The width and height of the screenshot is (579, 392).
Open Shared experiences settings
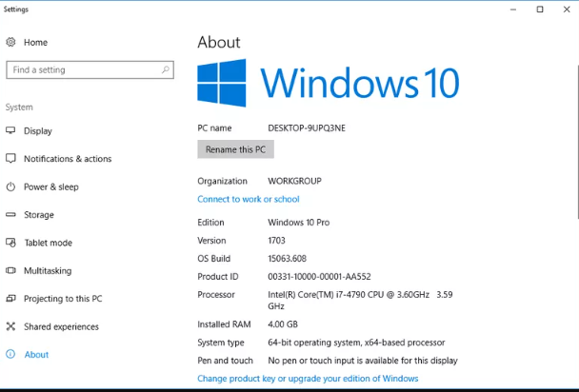(61, 326)
